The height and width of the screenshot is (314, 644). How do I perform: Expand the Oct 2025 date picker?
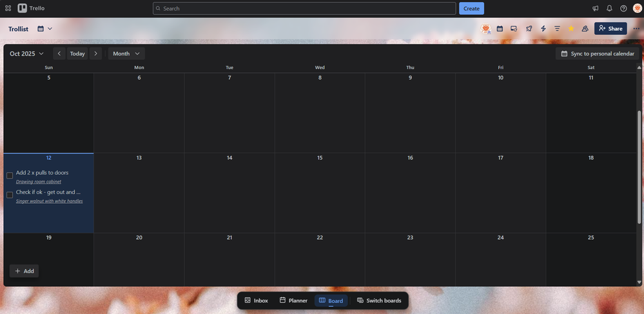point(26,54)
